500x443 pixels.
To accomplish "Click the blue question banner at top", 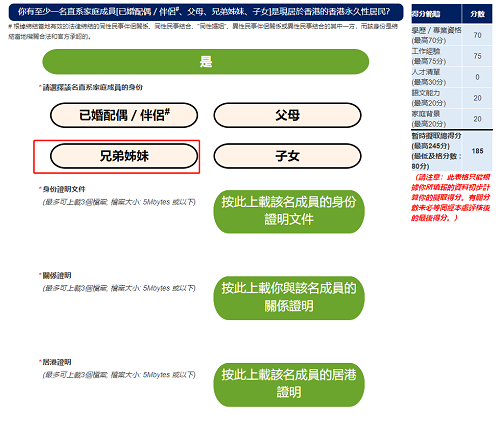I will click(x=206, y=12).
